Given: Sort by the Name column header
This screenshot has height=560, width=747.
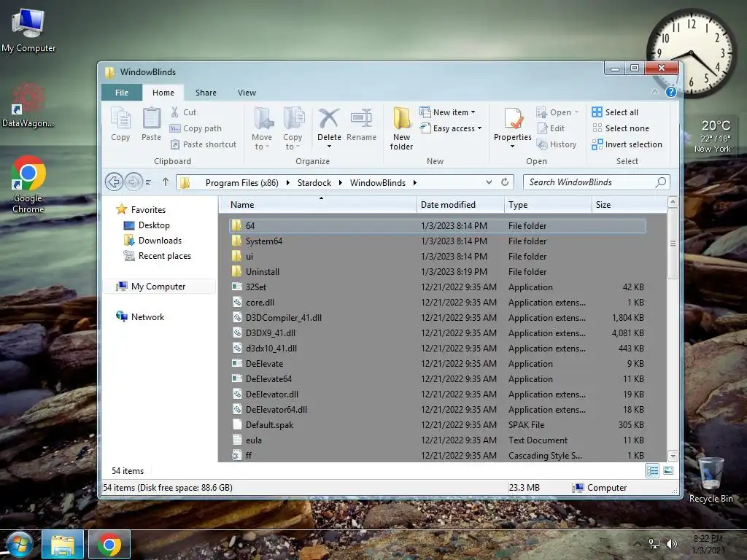Looking at the screenshot, I should pyautogui.click(x=318, y=205).
